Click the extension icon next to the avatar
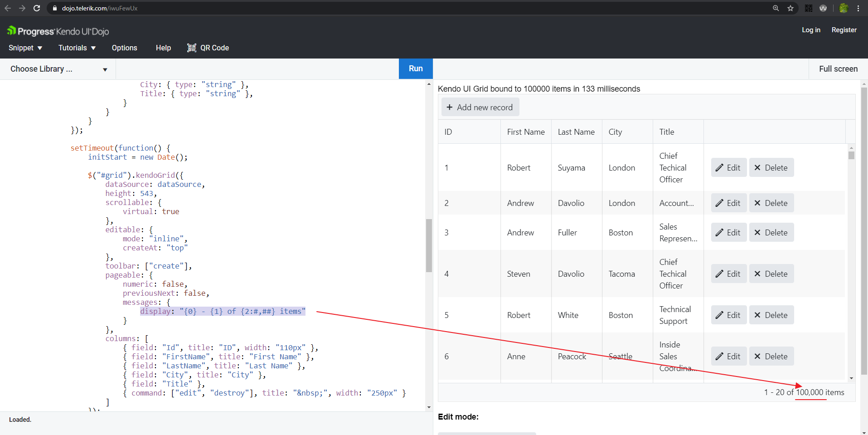The width and height of the screenshot is (868, 435). click(x=824, y=8)
